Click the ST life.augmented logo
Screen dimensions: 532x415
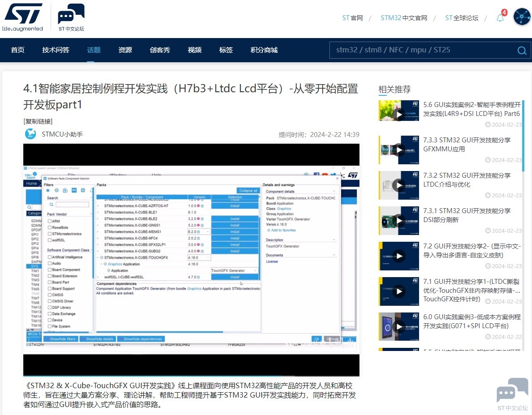pos(22,17)
